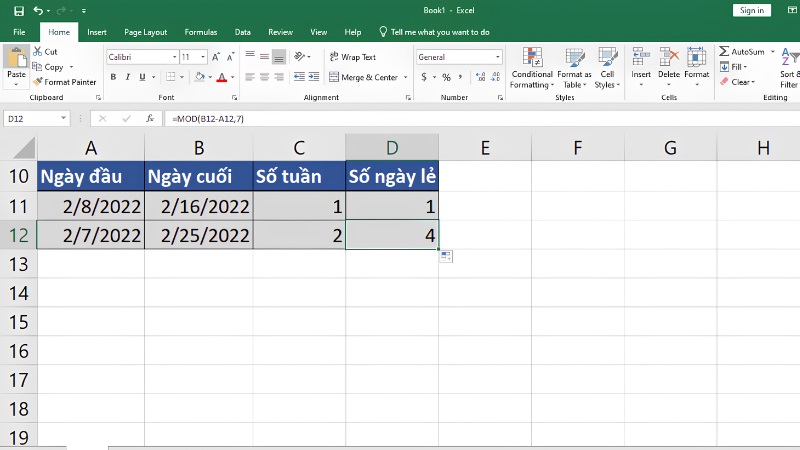Align text left
The height and width of the screenshot is (450, 800).
pos(250,77)
